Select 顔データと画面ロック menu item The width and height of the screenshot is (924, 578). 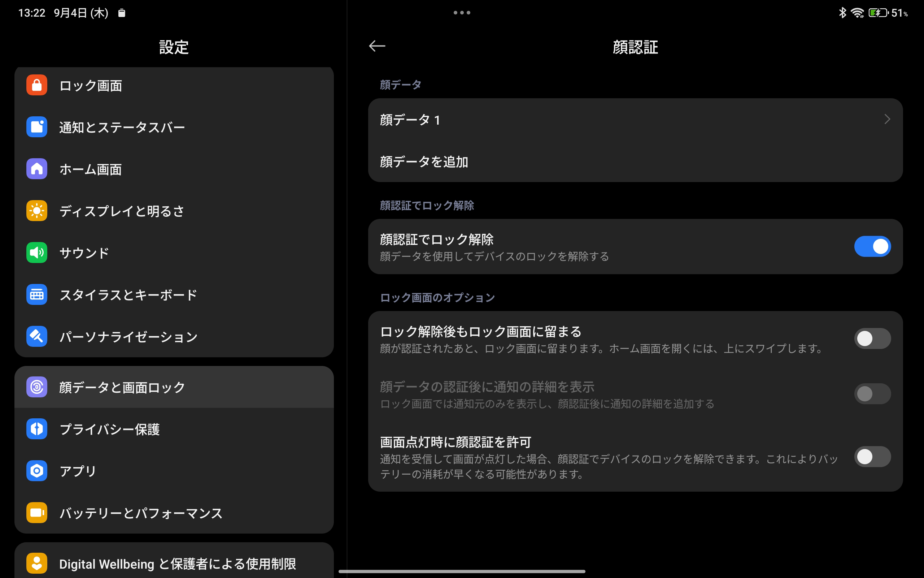(174, 387)
